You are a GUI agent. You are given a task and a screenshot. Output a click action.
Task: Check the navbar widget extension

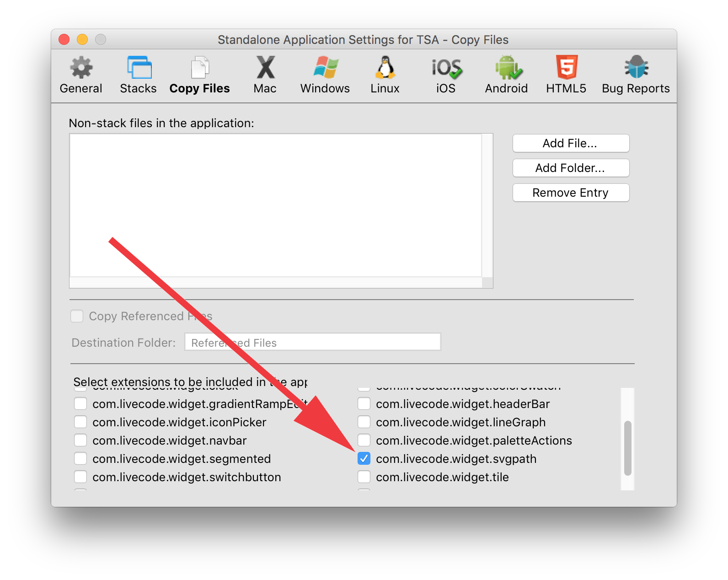point(80,440)
